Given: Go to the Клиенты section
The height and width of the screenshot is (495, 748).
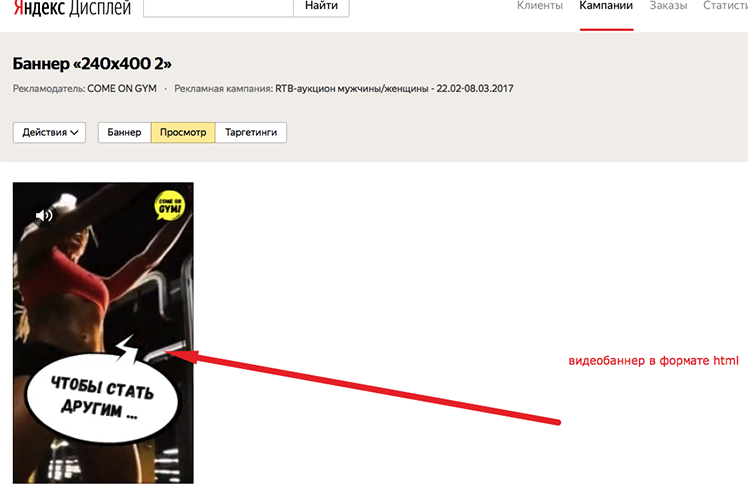Looking at the screenshot, I should point(540,6).
